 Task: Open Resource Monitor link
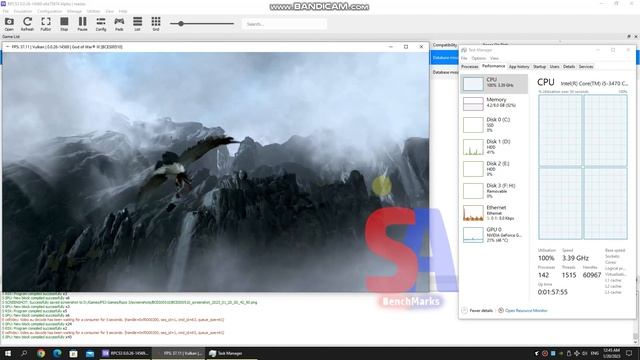(x=522, y=311)
